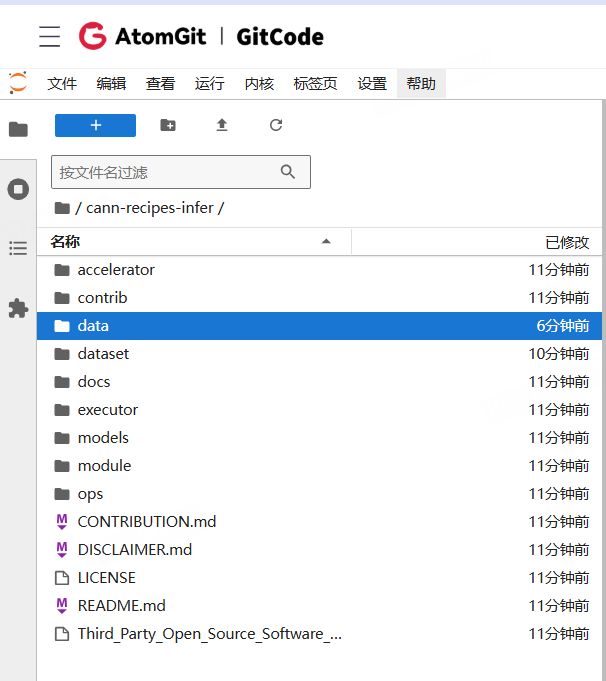This screenshot has width=606, height=681.
Task: Click the folder icon of docs
Action: (x=62, y=382)
